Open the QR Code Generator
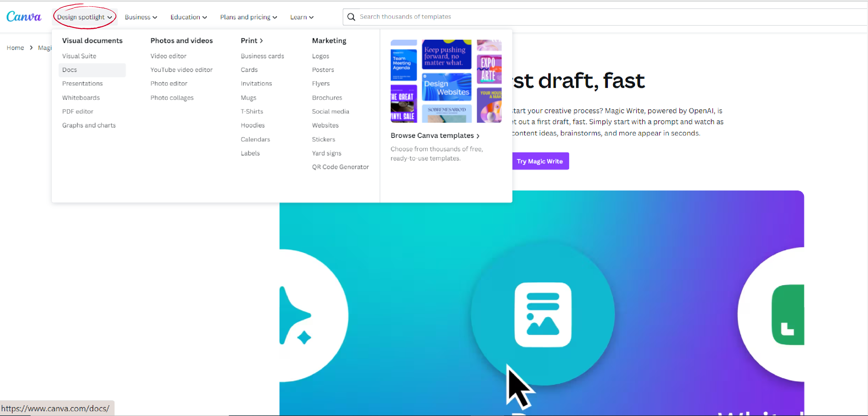This screenshot has height=416, width=868. pos(340,167)
